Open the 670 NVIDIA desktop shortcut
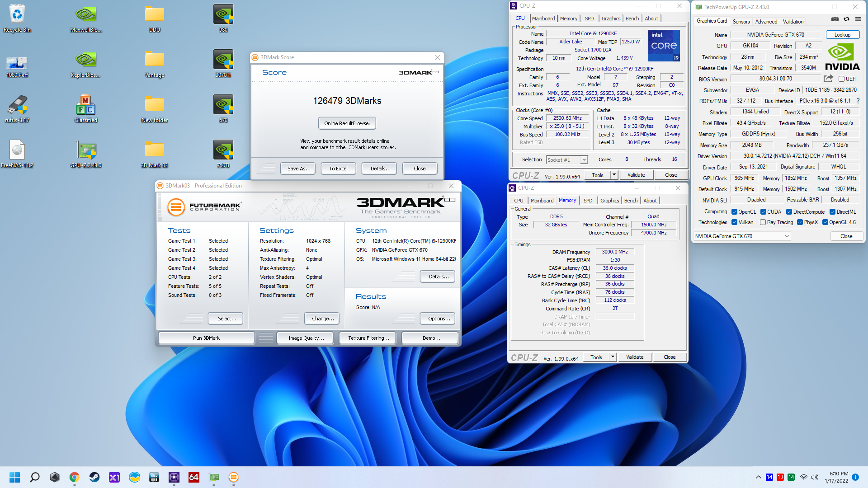 pyautogui.click(x=223, y=108)
